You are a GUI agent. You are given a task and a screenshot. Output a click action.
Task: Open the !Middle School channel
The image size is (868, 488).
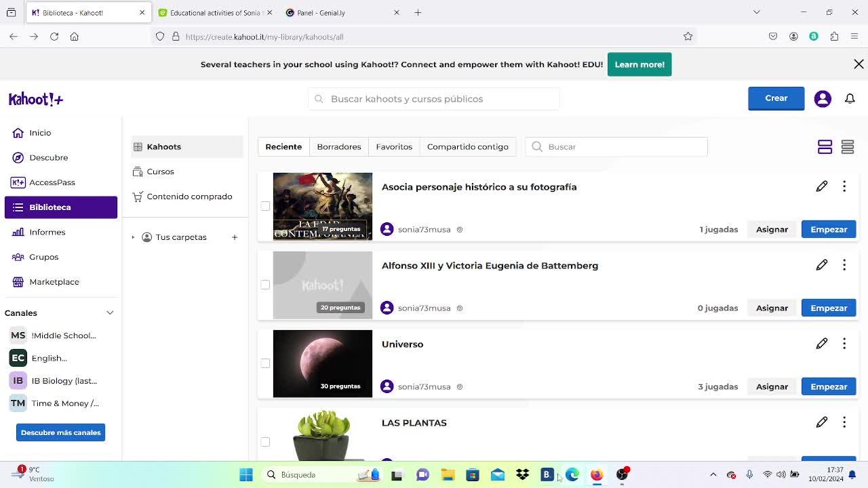54,335
